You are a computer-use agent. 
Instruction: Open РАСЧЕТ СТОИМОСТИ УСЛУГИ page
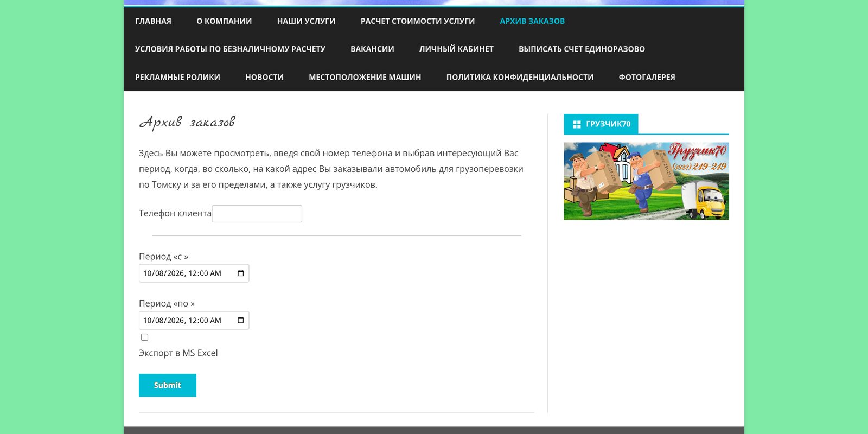(x=418, y=21)
